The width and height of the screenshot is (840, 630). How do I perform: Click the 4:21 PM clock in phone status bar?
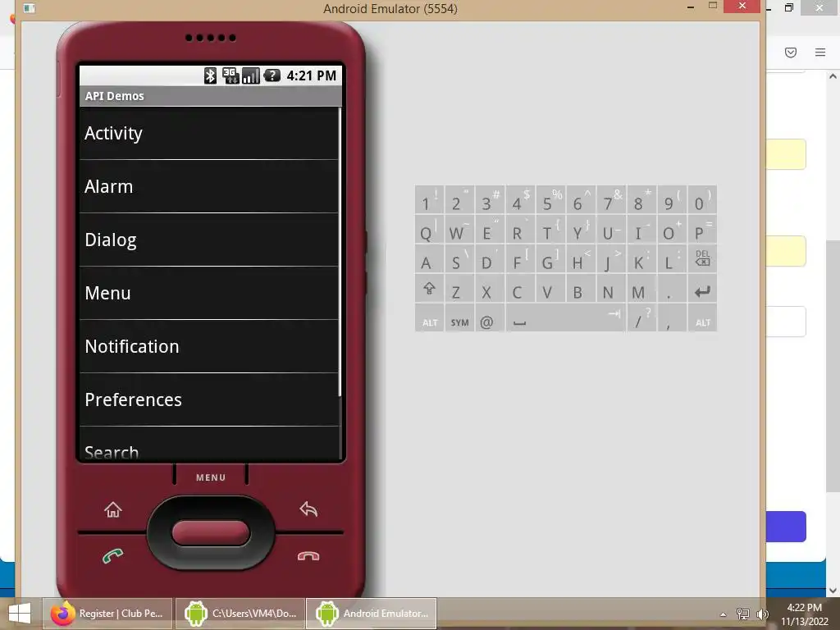(x=311, y=75)
